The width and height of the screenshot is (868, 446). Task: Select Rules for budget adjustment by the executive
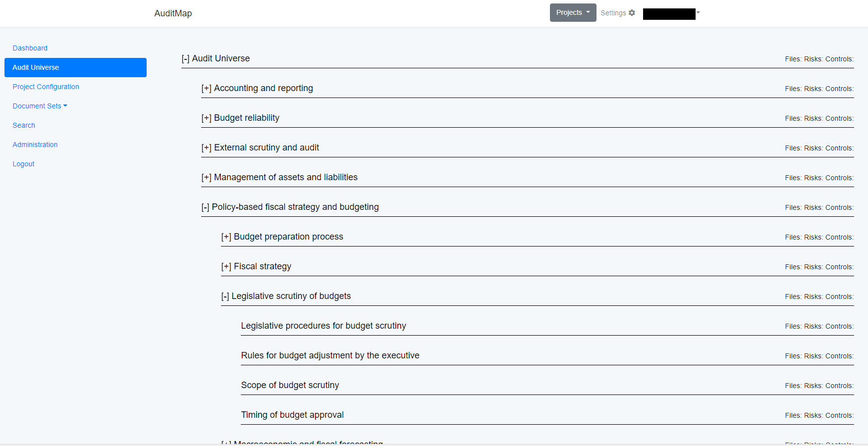[x=330, y=355]
